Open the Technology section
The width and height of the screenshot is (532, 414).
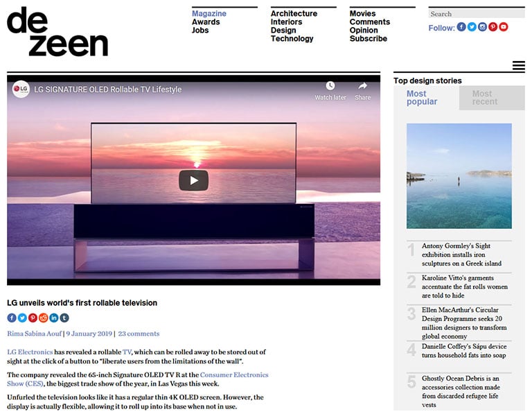pos(292,38)
